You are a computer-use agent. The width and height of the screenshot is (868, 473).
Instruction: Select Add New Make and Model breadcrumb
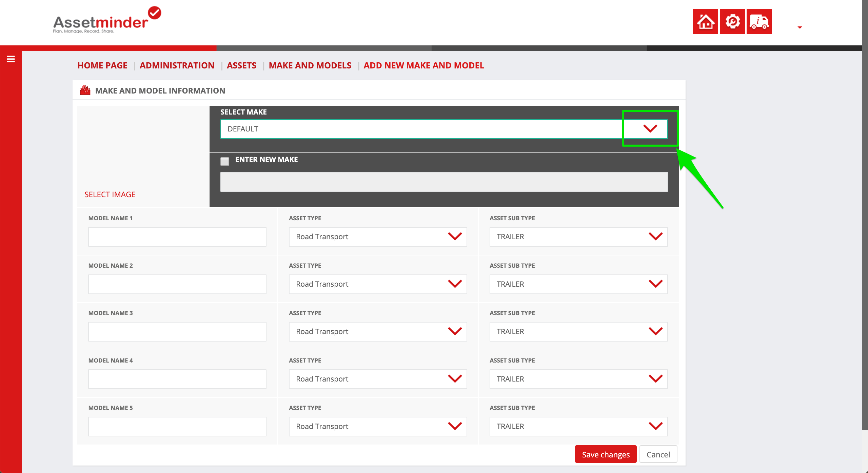pyautogui.click(x=424, y=65)
